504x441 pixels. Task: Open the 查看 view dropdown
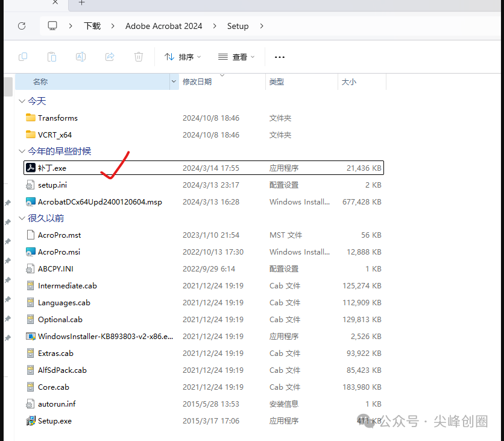(x=236, y=57)
